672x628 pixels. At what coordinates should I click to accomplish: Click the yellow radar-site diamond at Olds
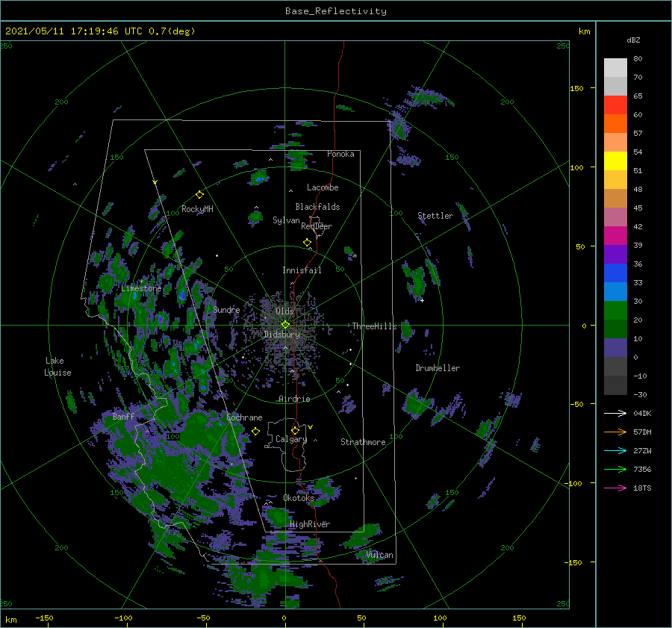pyautogui.click(x=285, y=325)
